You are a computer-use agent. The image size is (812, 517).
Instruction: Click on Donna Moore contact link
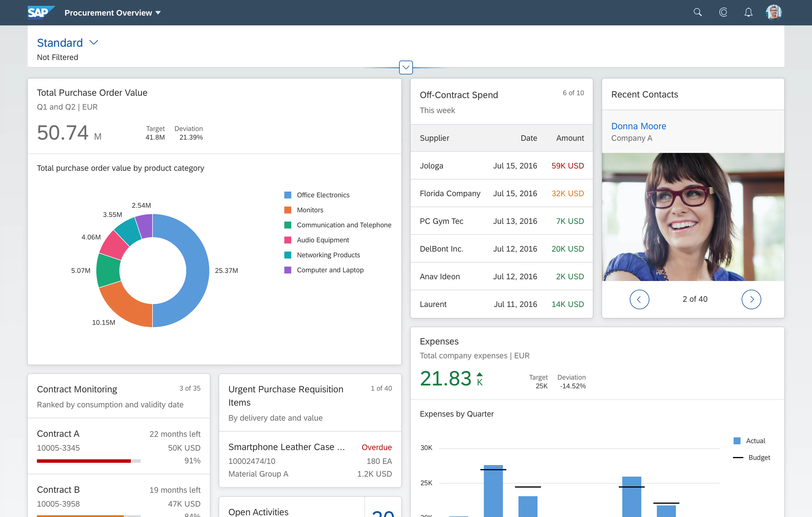[x=639, y=125]
